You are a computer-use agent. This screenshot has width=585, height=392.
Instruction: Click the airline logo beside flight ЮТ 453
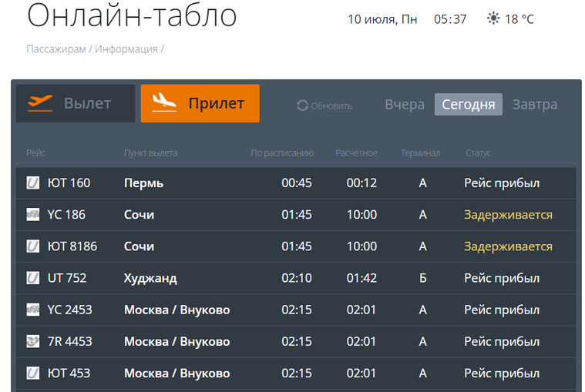point(33,373)
